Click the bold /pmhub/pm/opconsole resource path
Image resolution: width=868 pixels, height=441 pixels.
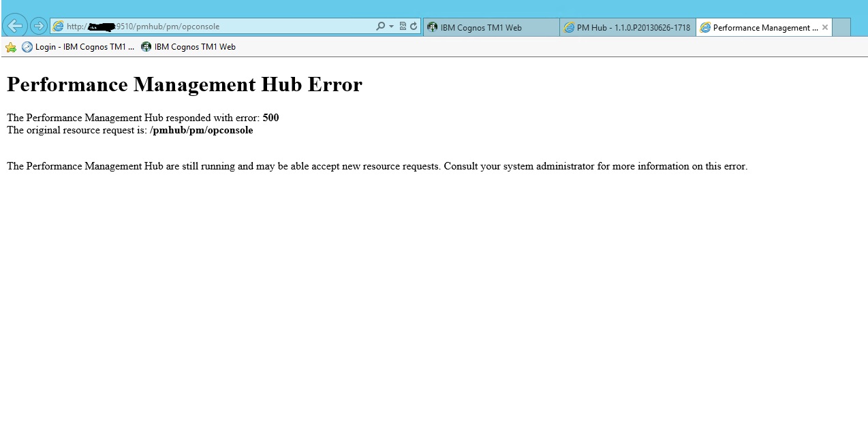(202, 131)
